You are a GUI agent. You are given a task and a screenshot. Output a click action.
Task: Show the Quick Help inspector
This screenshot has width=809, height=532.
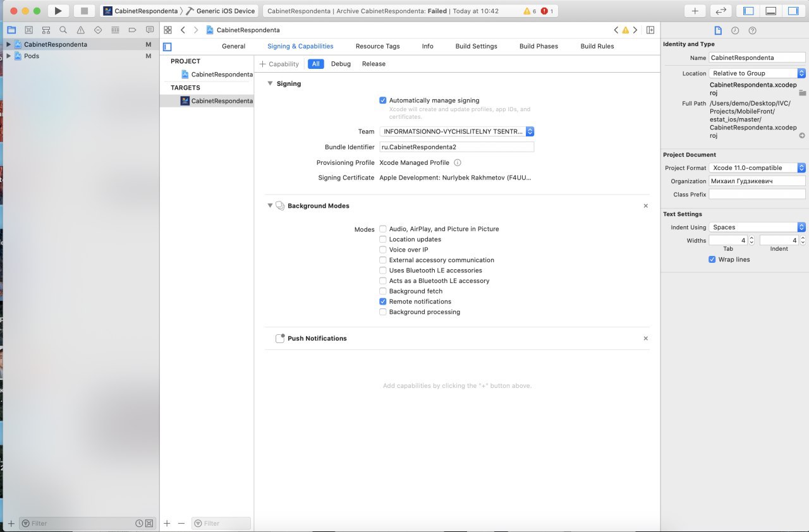(x=752, y=30)
